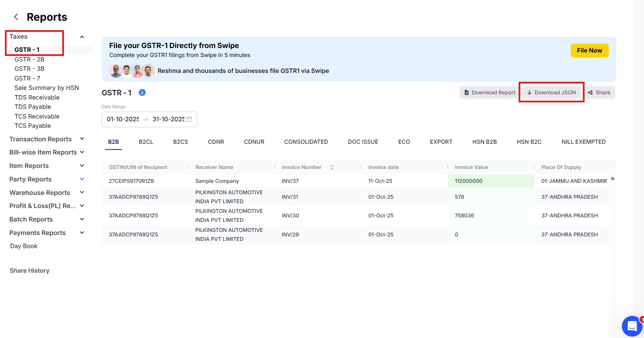Screen dimensions: 644x338
Task: Click the start date field 01-10-2025
Action: click(123, 119)
